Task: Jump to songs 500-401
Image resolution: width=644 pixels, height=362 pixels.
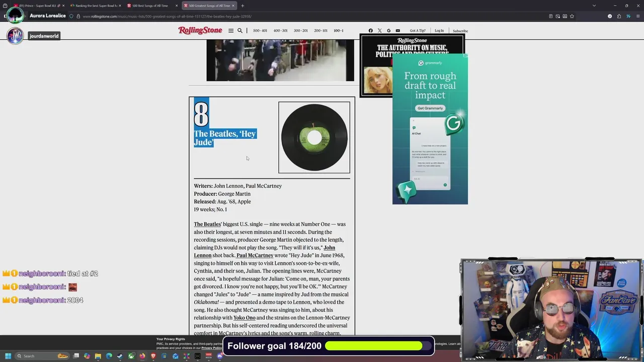Action: 260,31
